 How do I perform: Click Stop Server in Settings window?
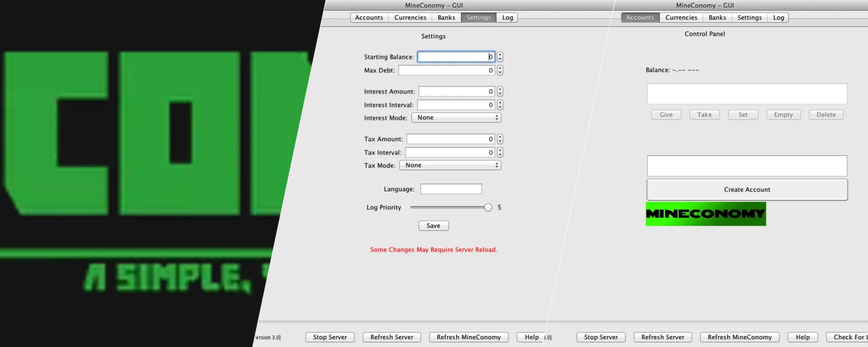[330, 337]
